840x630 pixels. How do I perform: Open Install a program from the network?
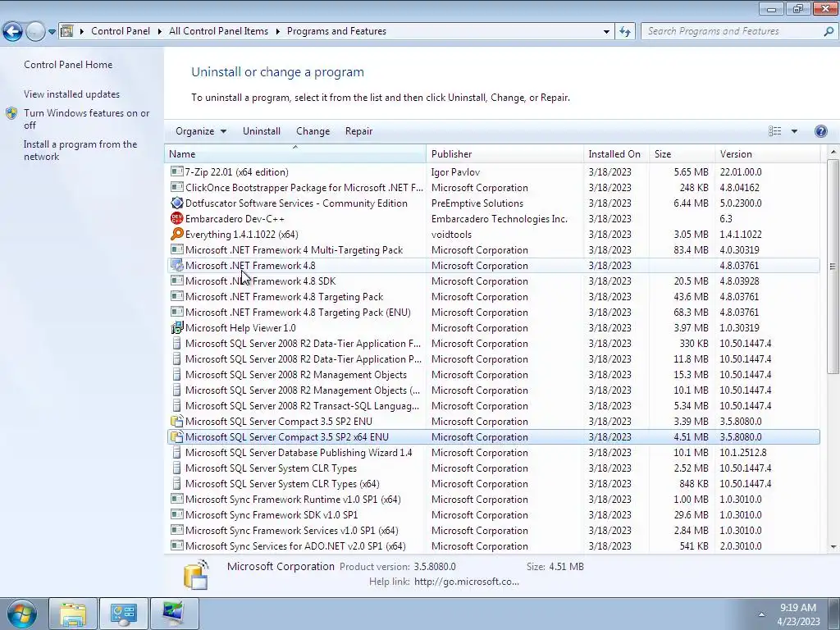80,151
